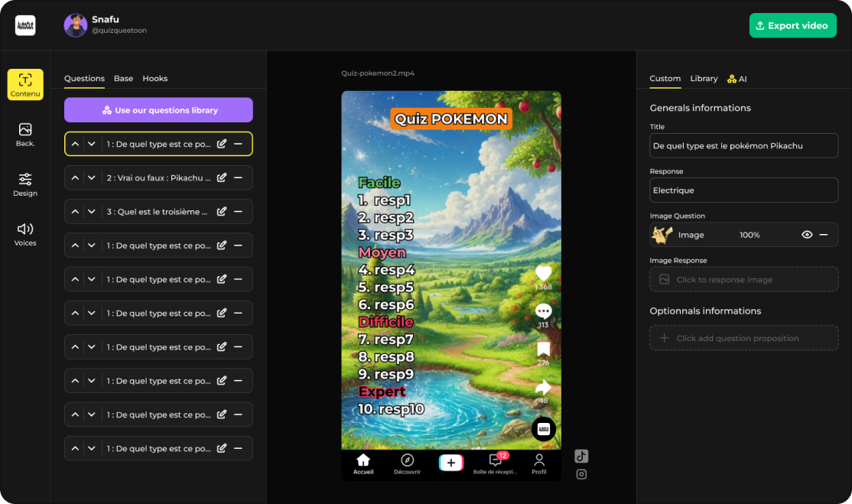The height and width of the screenshot is (504, 852).
Task: Move question 2 'Vrai ou faux' up
Action: (75, 177)
